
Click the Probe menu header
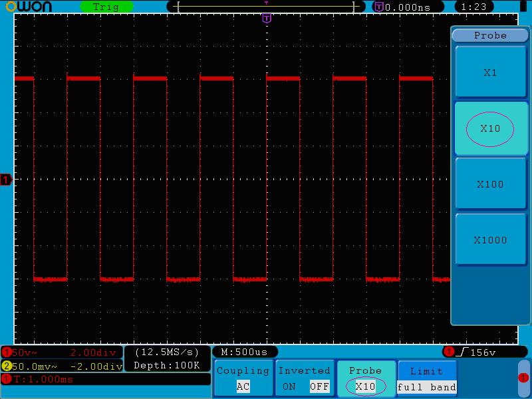pos(490,35)
